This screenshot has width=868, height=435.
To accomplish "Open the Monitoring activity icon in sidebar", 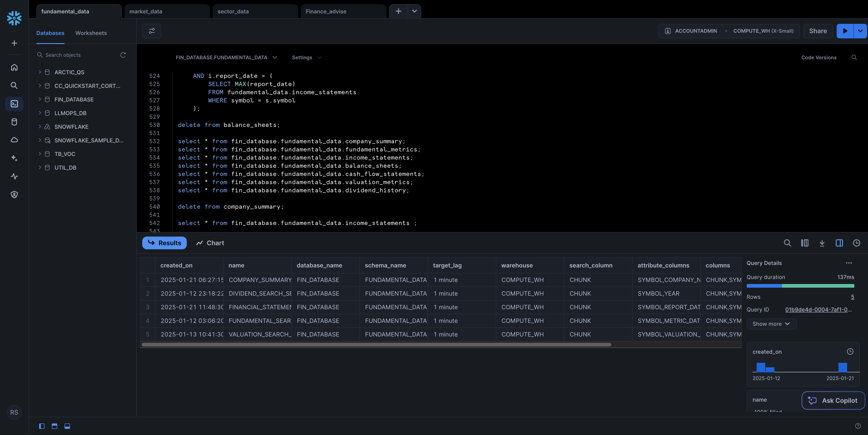I will coord(14,176).
